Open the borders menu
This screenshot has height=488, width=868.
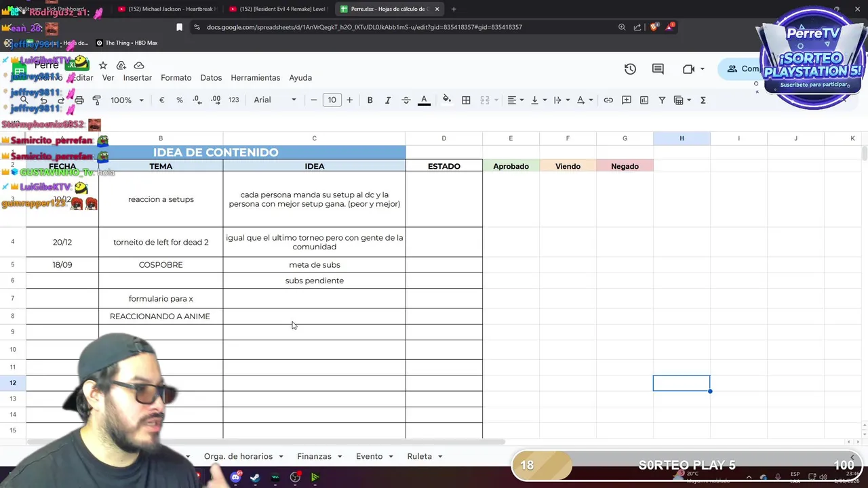point(466,100)
